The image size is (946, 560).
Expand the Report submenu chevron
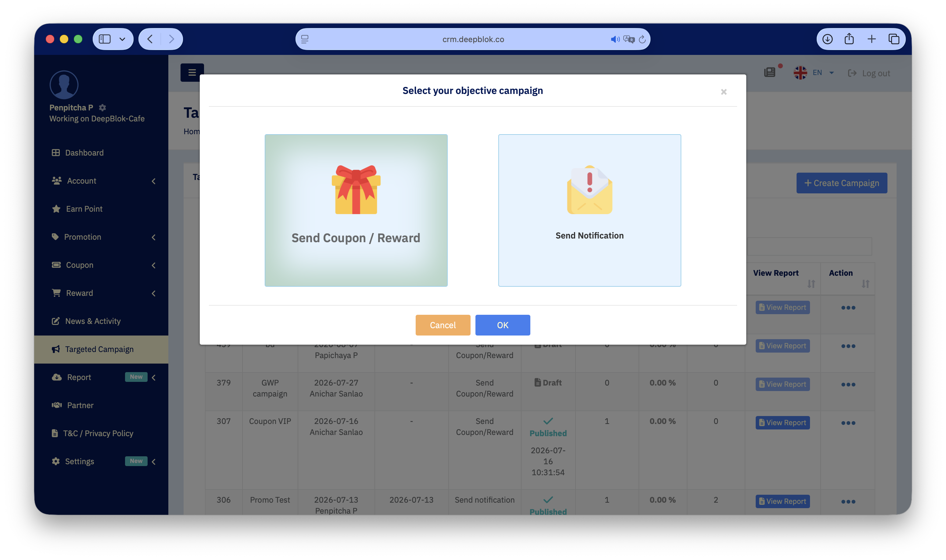click(x=153, y=377)
